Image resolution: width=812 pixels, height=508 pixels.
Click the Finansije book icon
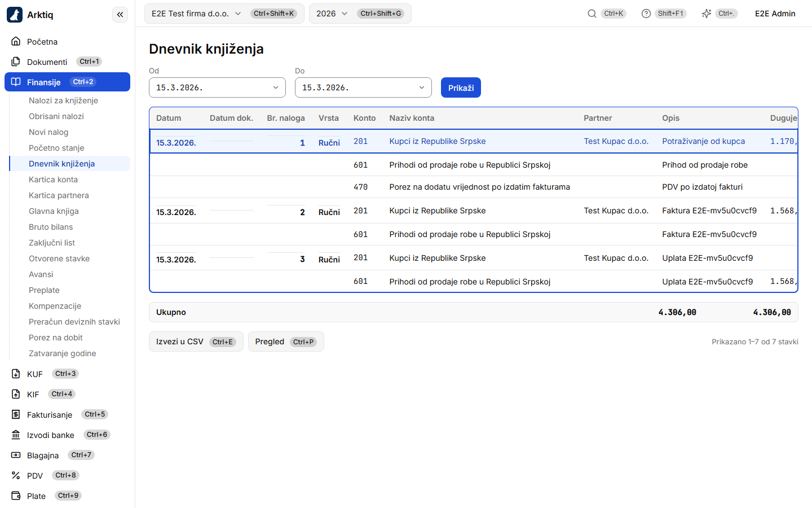pos(16,82)
